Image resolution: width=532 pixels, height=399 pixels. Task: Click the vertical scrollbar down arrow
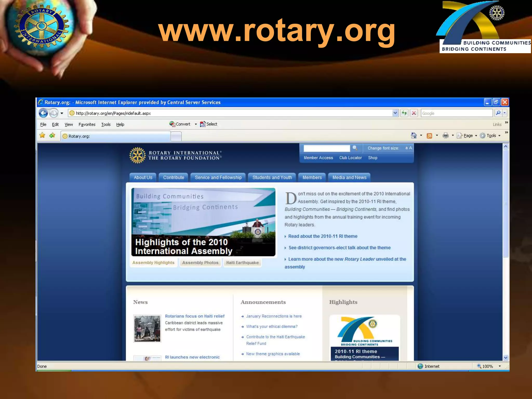pos(506,357)
